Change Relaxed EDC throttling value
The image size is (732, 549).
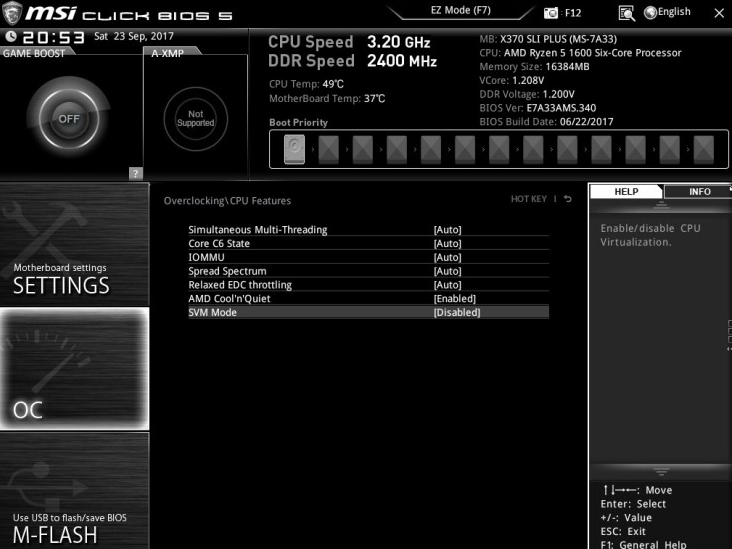tap(447, 285)
